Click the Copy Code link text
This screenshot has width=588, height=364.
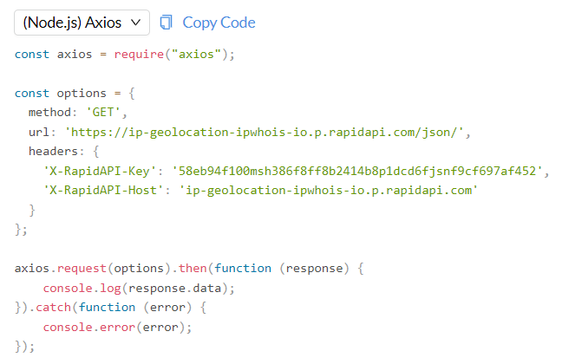pyautogui.click(x=219, y=23)
